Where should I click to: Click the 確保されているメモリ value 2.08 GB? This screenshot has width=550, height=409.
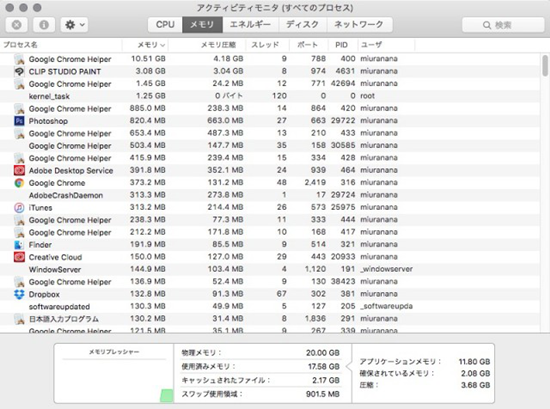pyautogui.click(x=475, y=374)
